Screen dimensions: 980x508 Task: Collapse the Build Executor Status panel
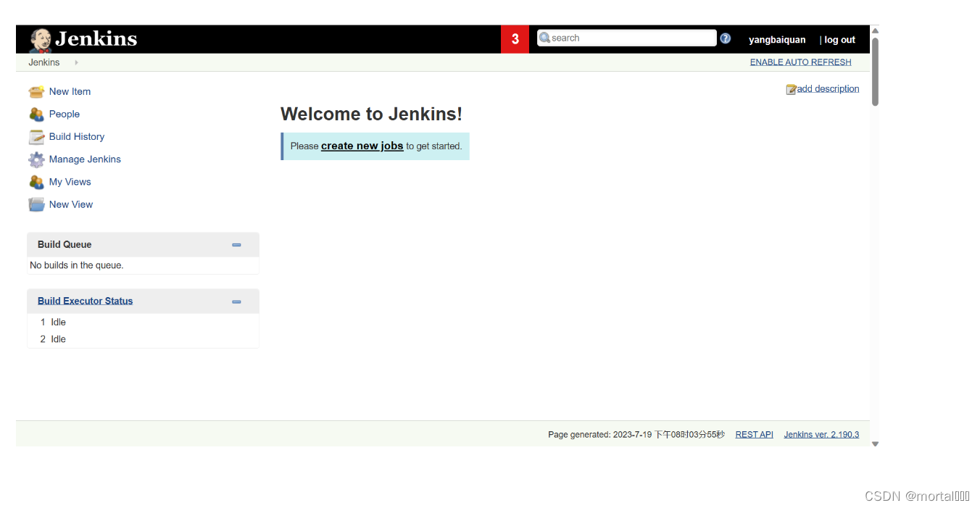(x=236, y=301)
